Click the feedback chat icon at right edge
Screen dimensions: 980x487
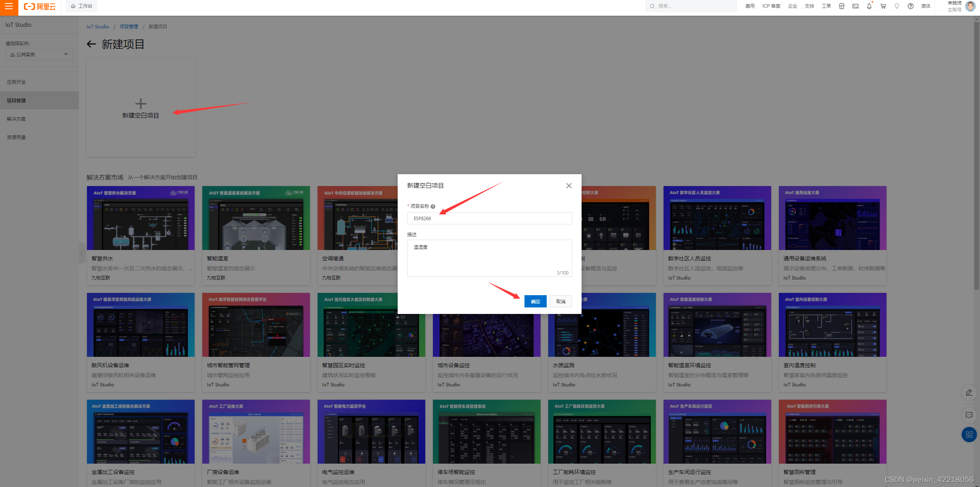[969, 415]
